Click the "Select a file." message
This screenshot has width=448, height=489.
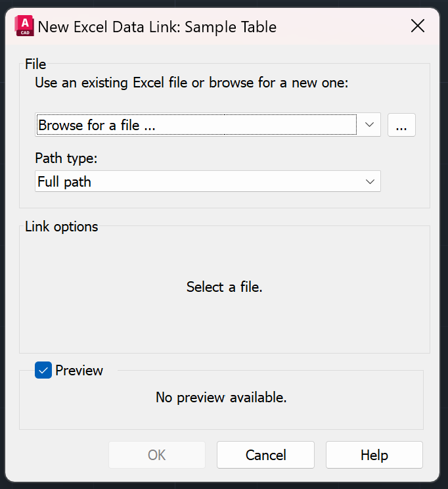(x=224, y=287)
